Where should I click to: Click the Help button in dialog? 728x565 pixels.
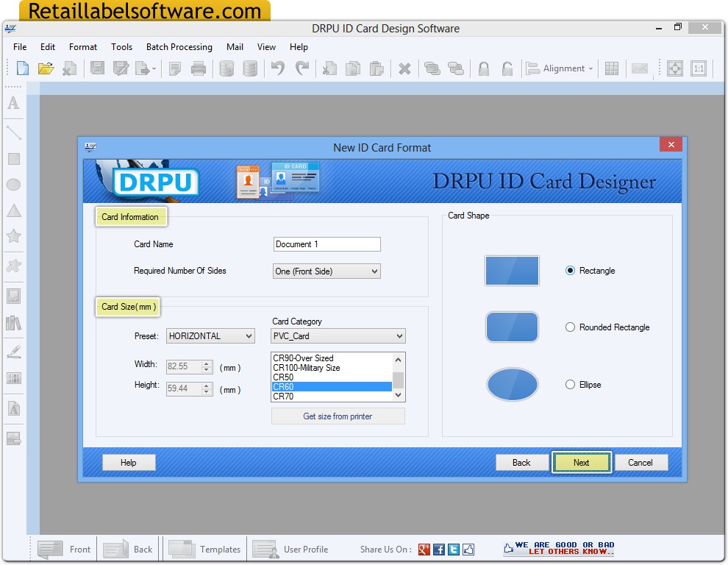[129, 462]
